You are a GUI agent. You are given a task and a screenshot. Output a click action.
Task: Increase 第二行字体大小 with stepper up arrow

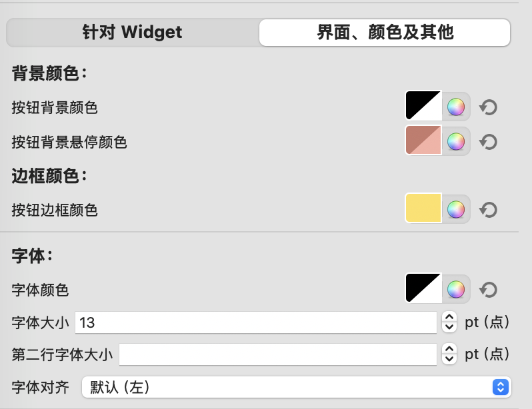[x=449, y=349]
